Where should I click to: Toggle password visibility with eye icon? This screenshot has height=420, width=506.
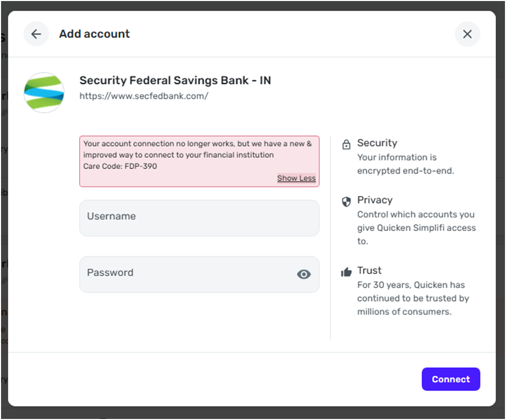pyautogui.click(x=304, y=274)
